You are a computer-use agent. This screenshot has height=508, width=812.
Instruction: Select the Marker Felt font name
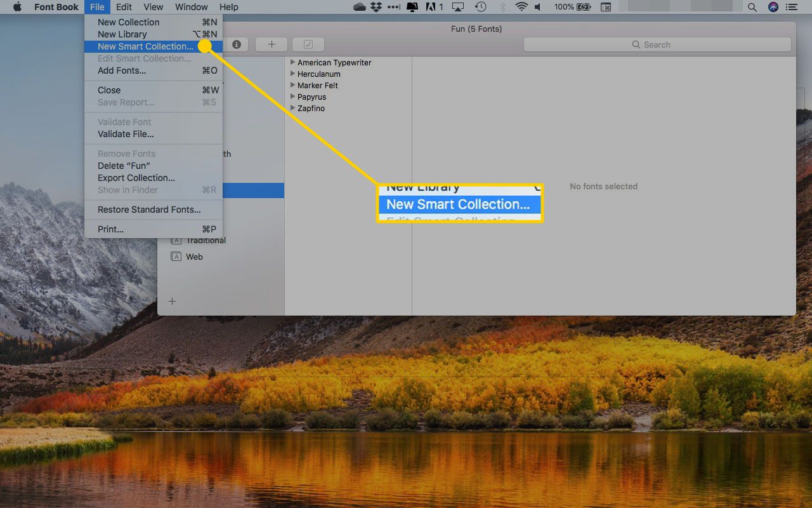(318, 86)
